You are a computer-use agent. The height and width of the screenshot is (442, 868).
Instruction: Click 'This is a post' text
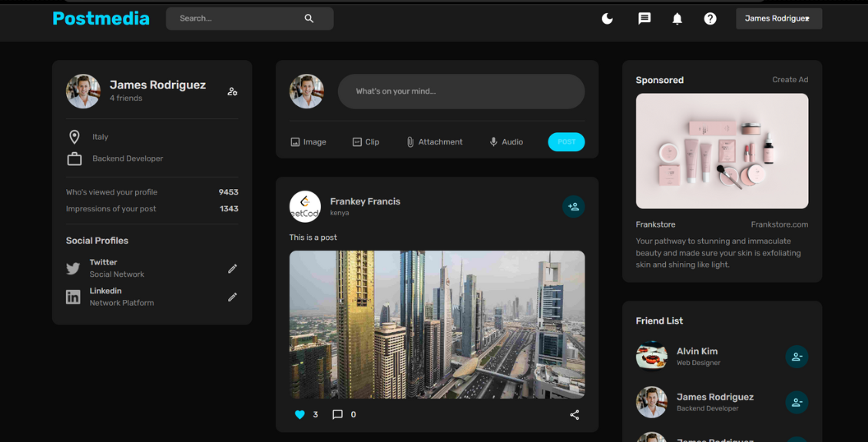click(x=313, y=237)
